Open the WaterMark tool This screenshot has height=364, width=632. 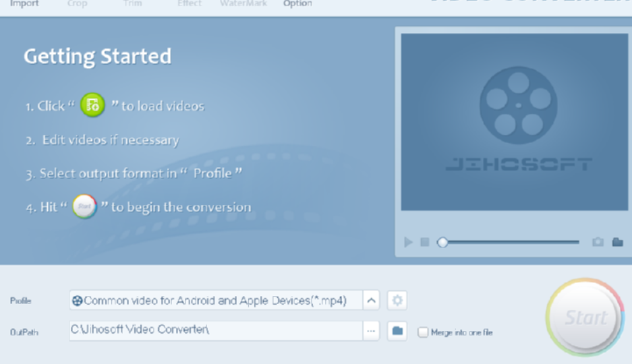tap(243, 3)
